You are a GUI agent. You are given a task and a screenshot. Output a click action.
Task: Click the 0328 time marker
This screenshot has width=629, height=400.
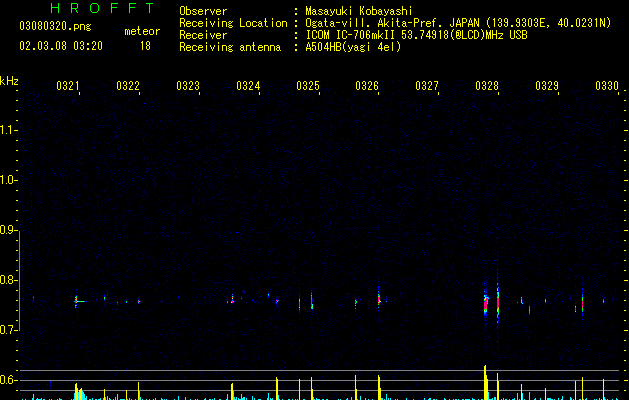(487, 86)
